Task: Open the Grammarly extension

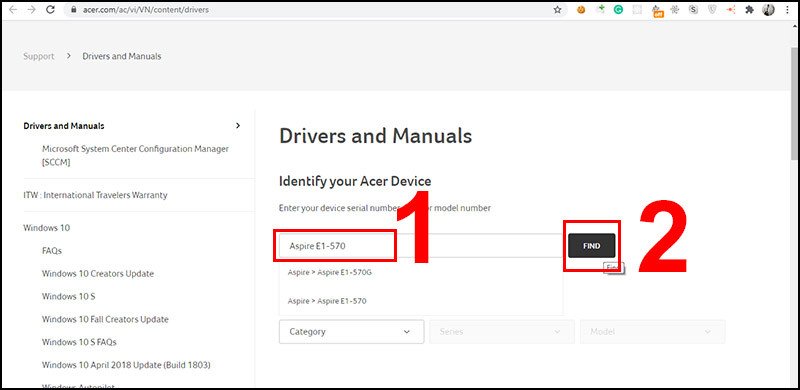Action: [618, 10]
